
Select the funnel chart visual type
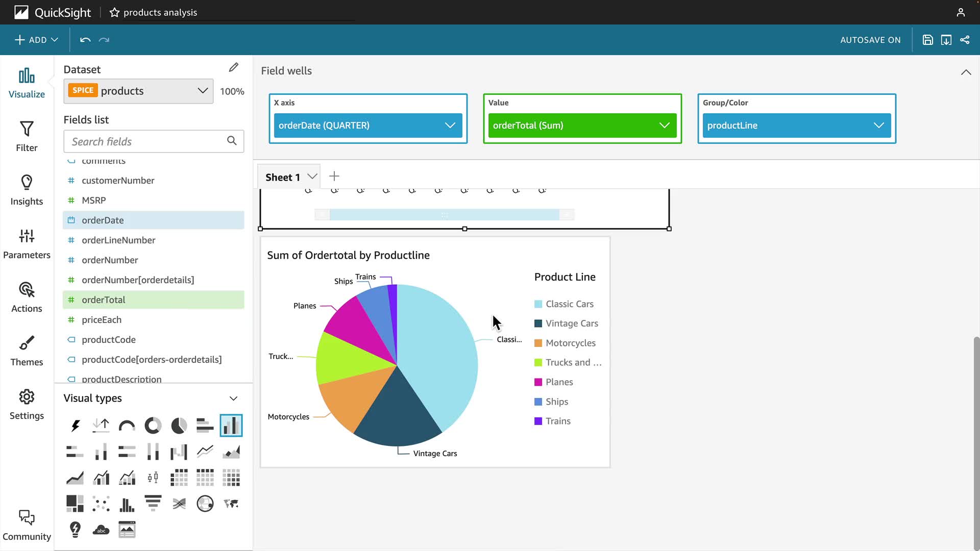pyautogui.click(x=153, y=504)
